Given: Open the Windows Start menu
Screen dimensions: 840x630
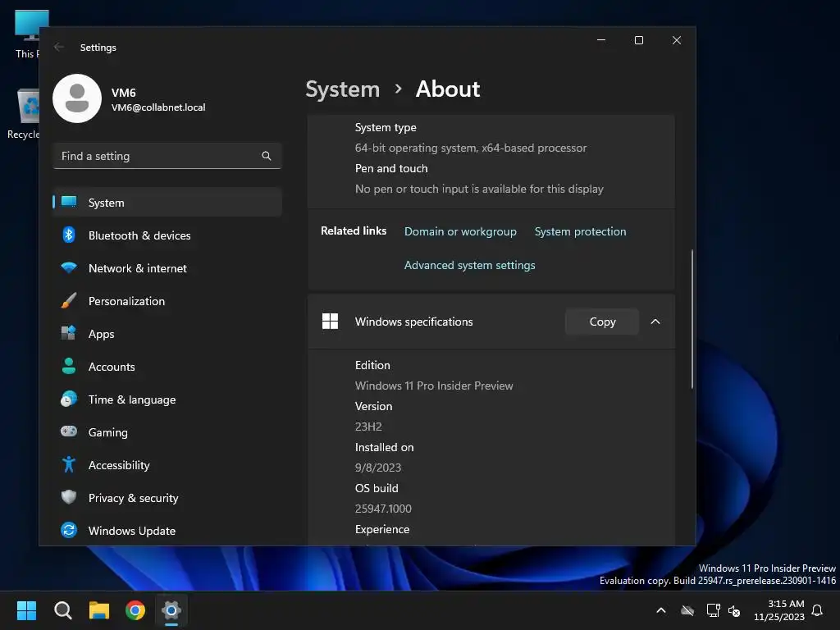Looking at the screenshot, I should coord(27,610).
